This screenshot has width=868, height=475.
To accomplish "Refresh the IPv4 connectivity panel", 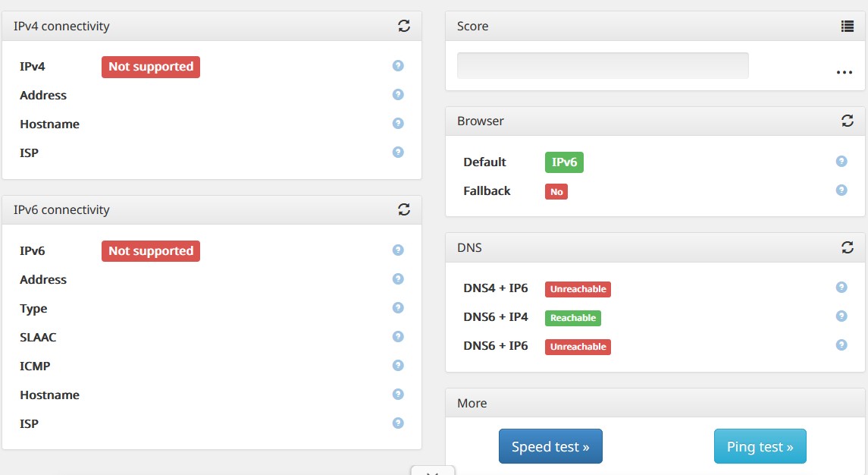I will tap(404, 26).
